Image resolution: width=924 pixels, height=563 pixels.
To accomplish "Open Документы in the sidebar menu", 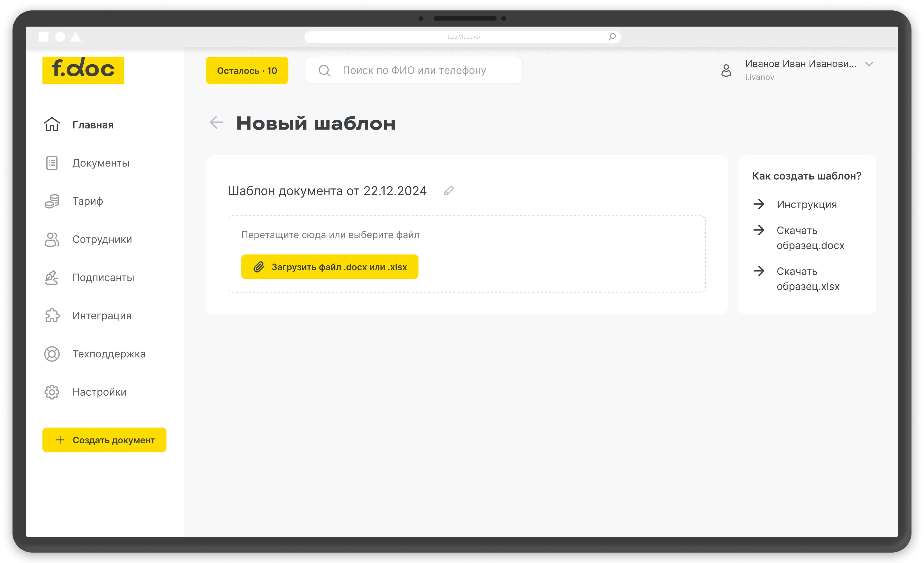I will (101, 163).
